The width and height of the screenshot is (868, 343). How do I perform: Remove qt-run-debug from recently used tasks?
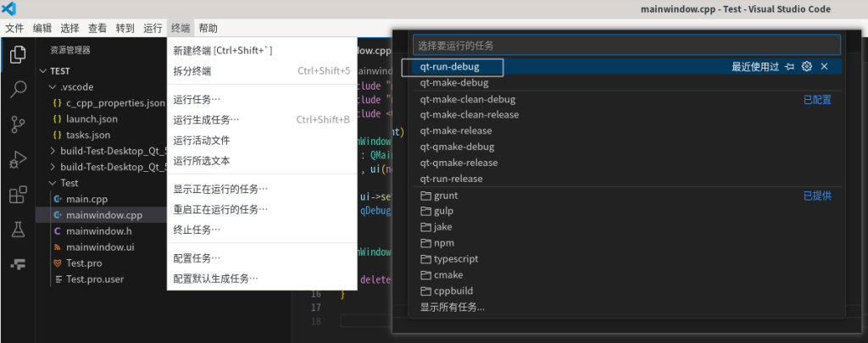(824, 66)
